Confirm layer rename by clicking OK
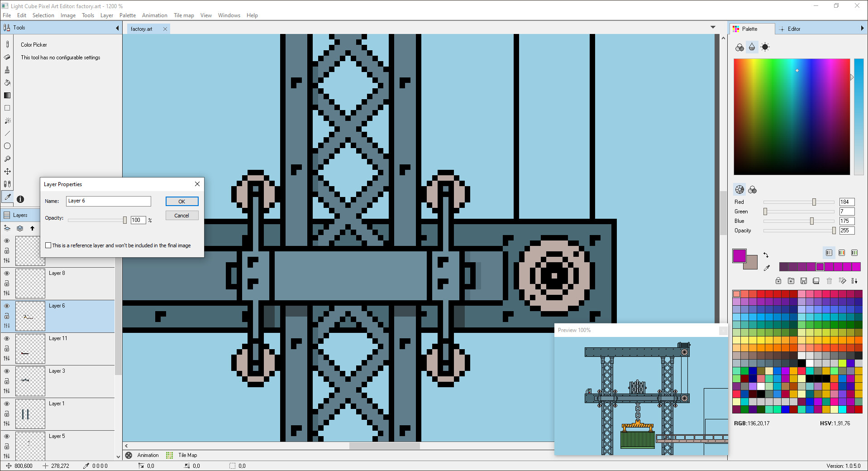868x471 pixels. [181, 201]
